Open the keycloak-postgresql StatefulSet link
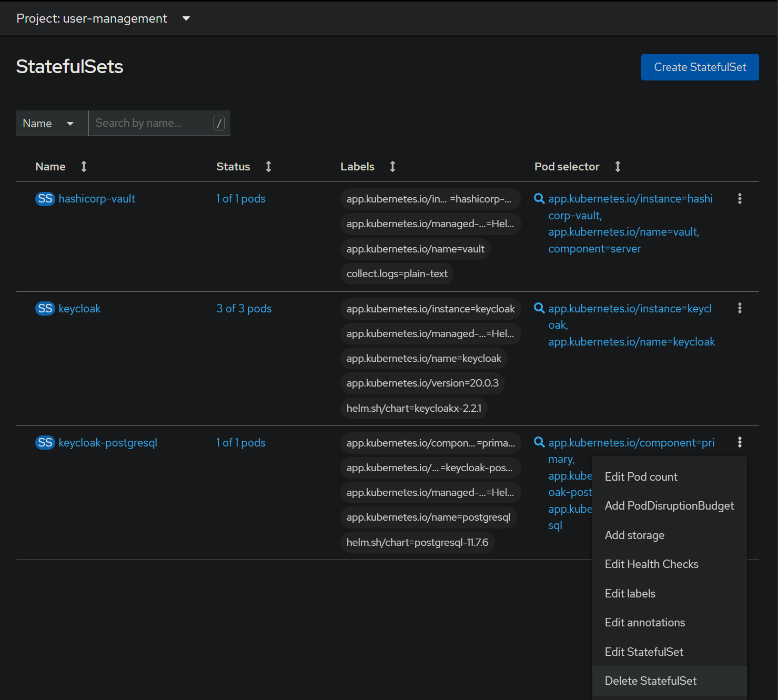 pos(108,443)
